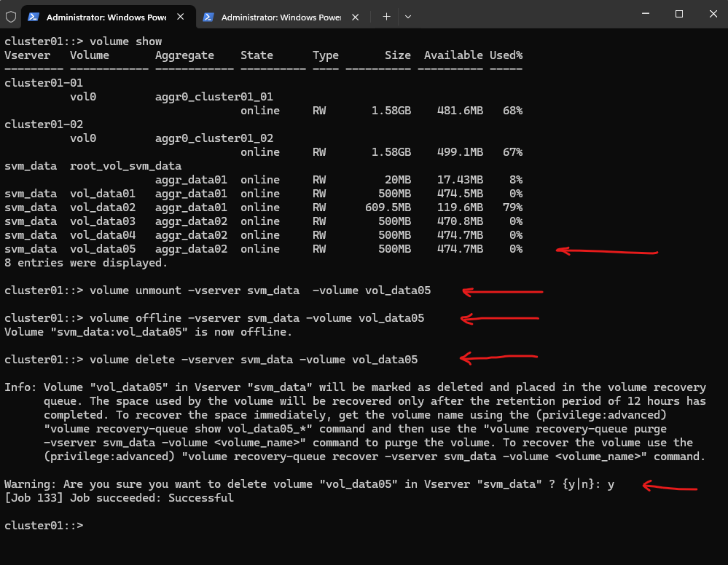The image size is (728, 565).
Task: Close the second Administrator PowerShell tab
Action: click(356, 17)
